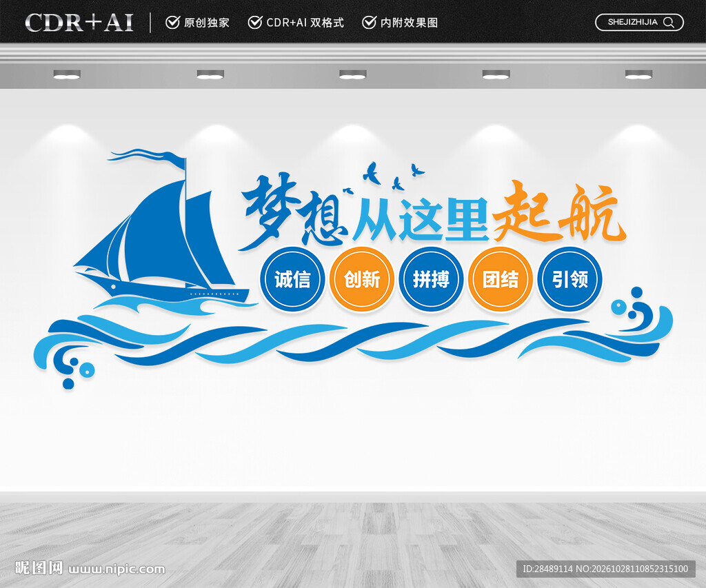This screenshot has height=588, width=706.
Task: Click the checkmark beside CDR+AI 双格式
Action: [x=255, y=22]
